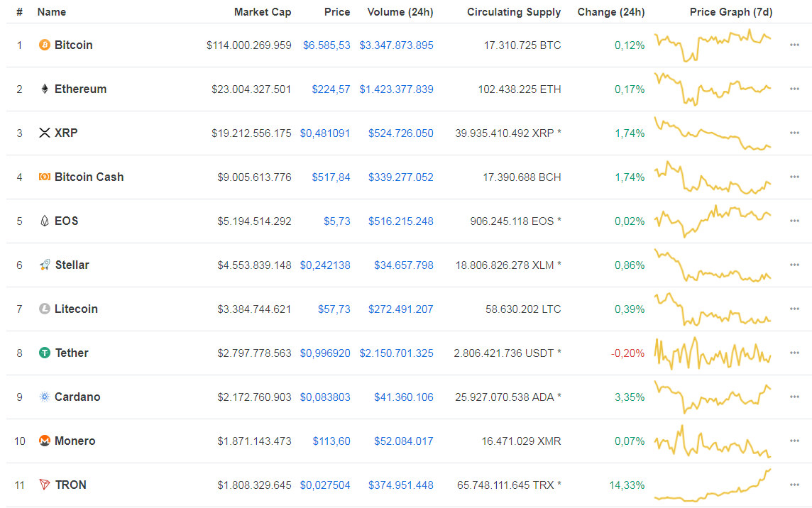Screen dimensions: 812x508
Task: Open the three-dot menu for Litecoin row
Action: (794, 309)
